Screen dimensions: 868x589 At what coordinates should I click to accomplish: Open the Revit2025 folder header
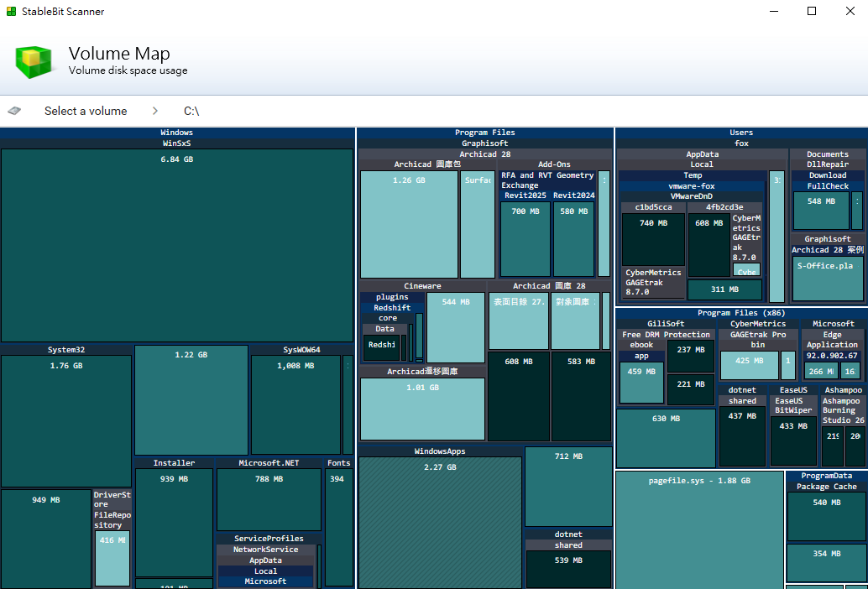[526, 195]
